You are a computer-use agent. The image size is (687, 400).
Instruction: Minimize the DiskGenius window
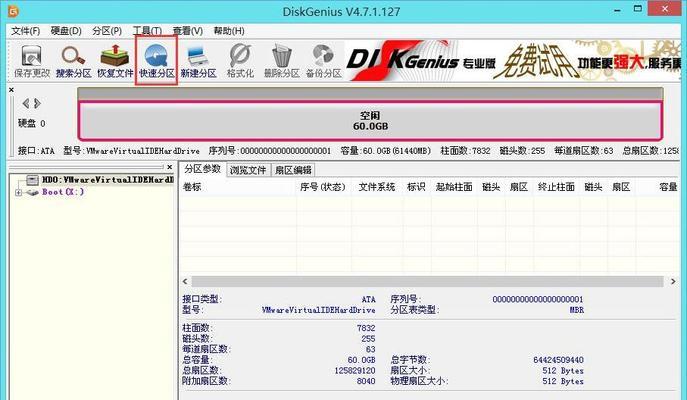(617, 10)
